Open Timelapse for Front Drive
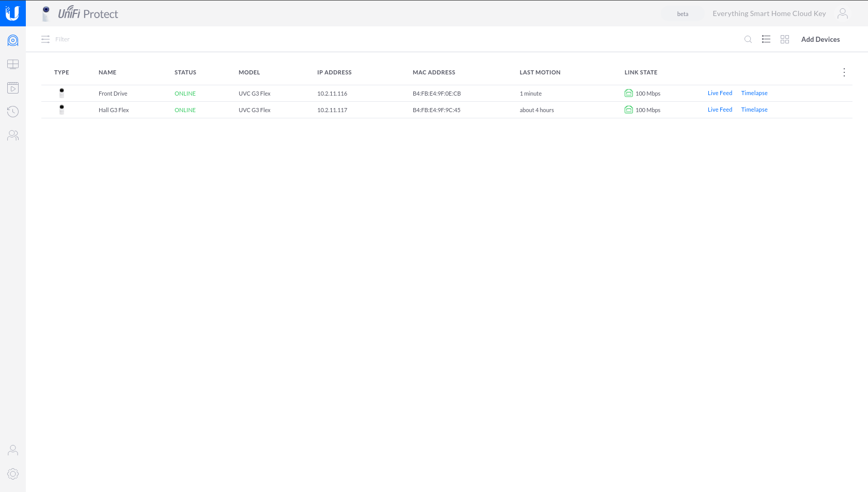This screenshot has height=492, width=868. coord(754,93)
